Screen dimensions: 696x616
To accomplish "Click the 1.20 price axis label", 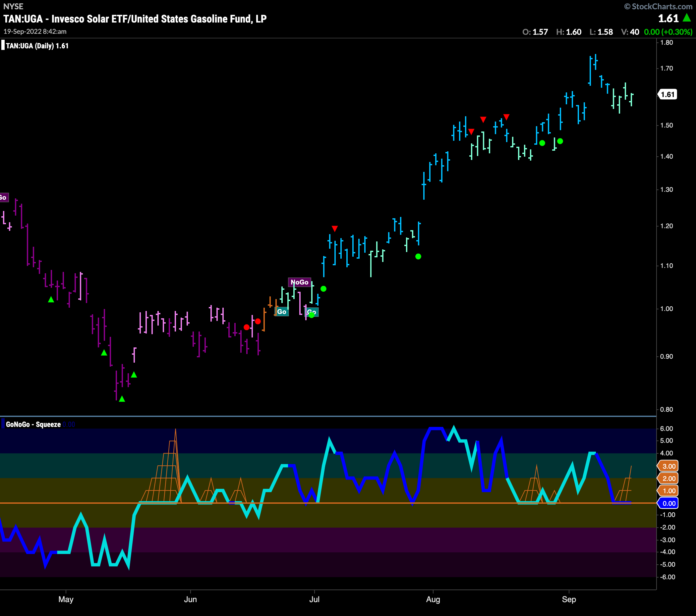I will click(x=667, y=226).
